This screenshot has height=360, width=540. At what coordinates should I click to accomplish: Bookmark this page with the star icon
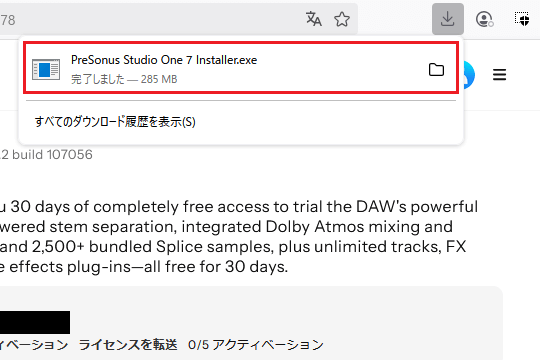point(342,19)
